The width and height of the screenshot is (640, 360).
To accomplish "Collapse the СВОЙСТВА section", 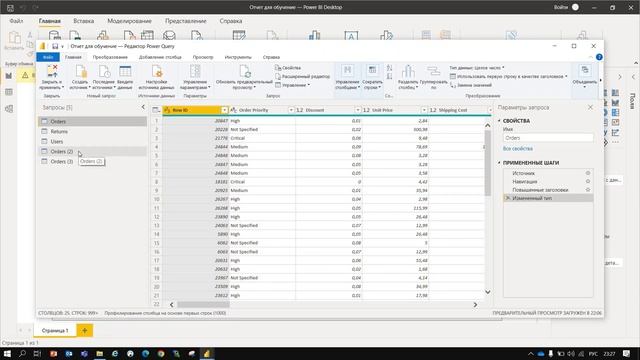I will click(499, 121).
